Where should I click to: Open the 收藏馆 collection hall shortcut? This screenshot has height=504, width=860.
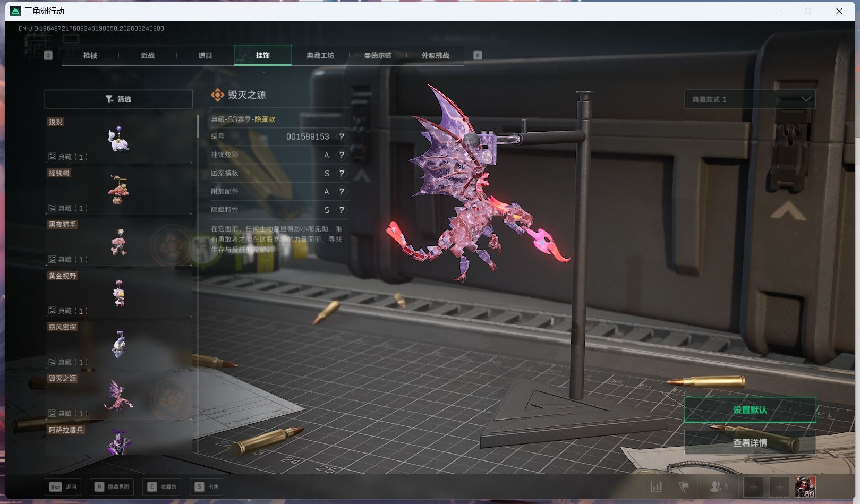(162, 486)
